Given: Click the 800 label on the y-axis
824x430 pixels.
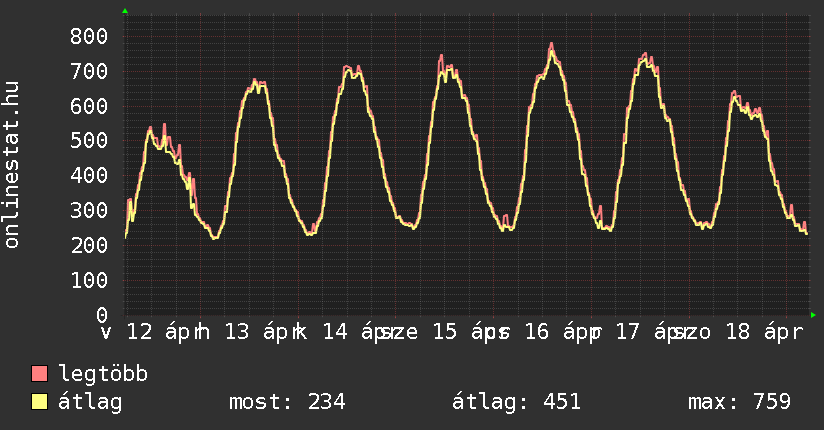Looking at the screenshot, I should click(88, 37).
